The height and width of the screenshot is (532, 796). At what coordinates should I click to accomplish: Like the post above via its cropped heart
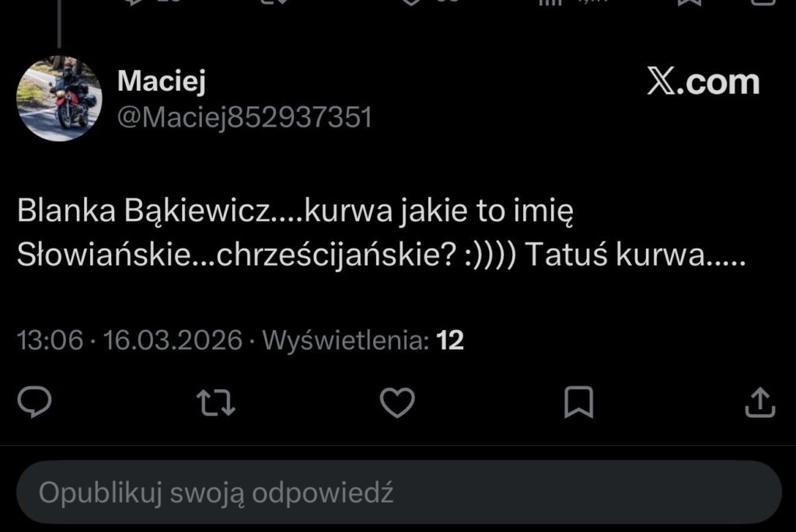pos(414,2)
